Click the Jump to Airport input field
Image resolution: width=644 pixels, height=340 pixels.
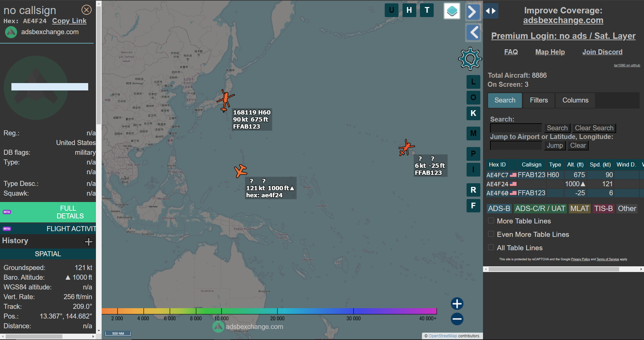[516, 145]
